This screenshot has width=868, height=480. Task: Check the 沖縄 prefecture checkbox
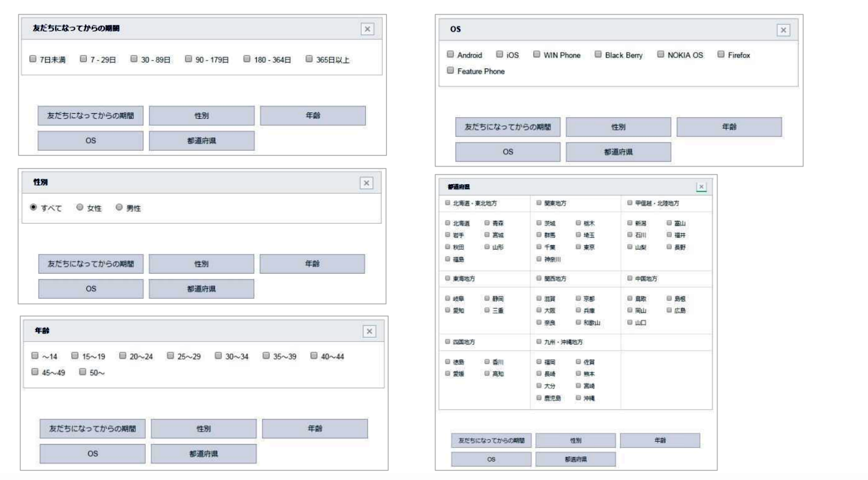coord(578,397)
